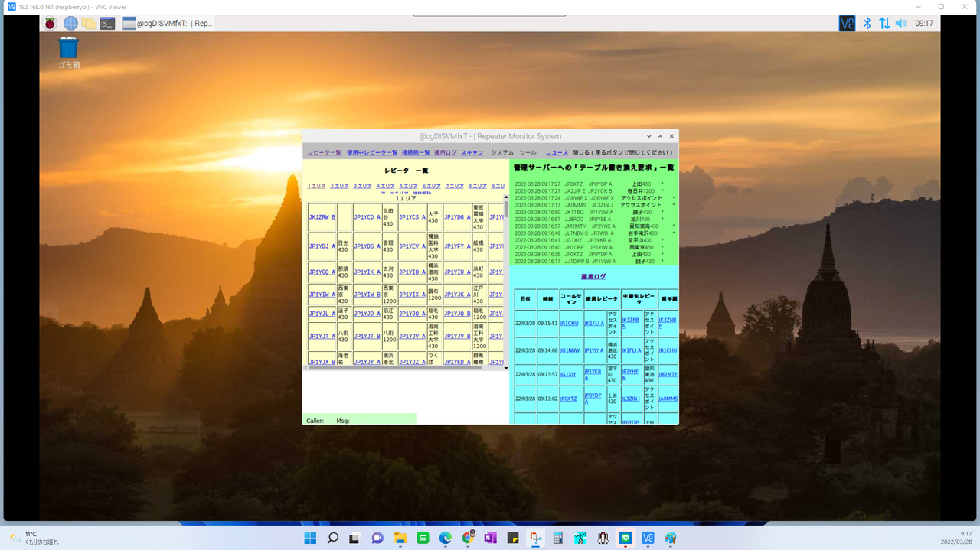Open repeater JP1YEV A link
Screen dimensions: 980x550
(x=413, y=246)
